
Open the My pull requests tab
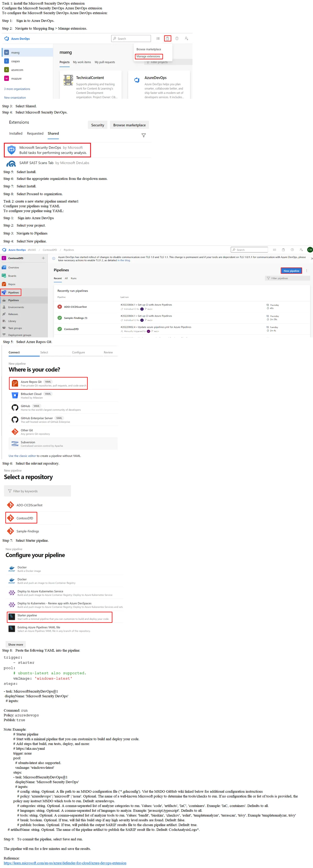click(x=105, y=62)
